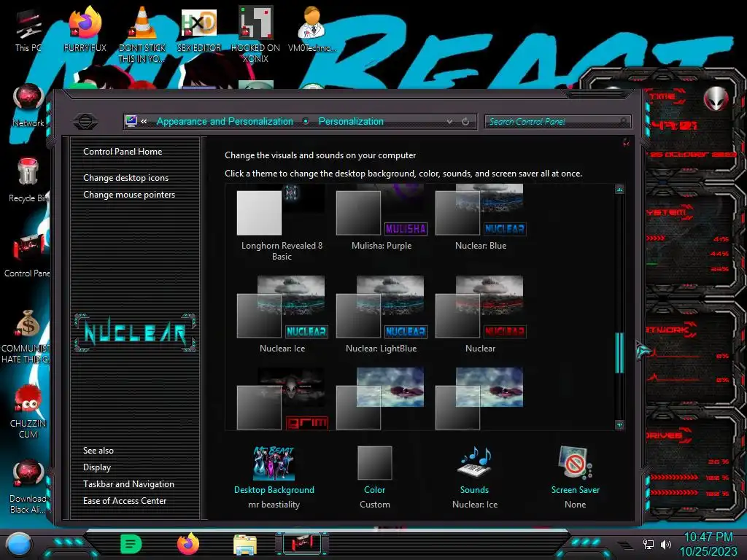Click the theme list scrollbar thumb
This screenshot has height=560, width=747.
click(619, 352)
